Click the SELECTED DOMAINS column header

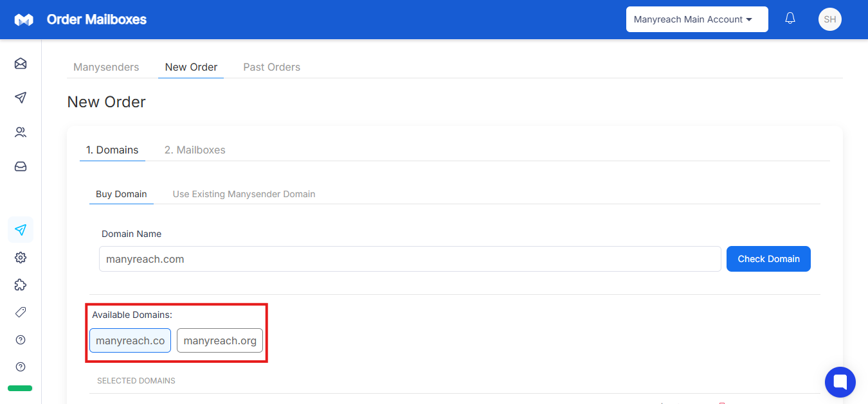[136, 381]
